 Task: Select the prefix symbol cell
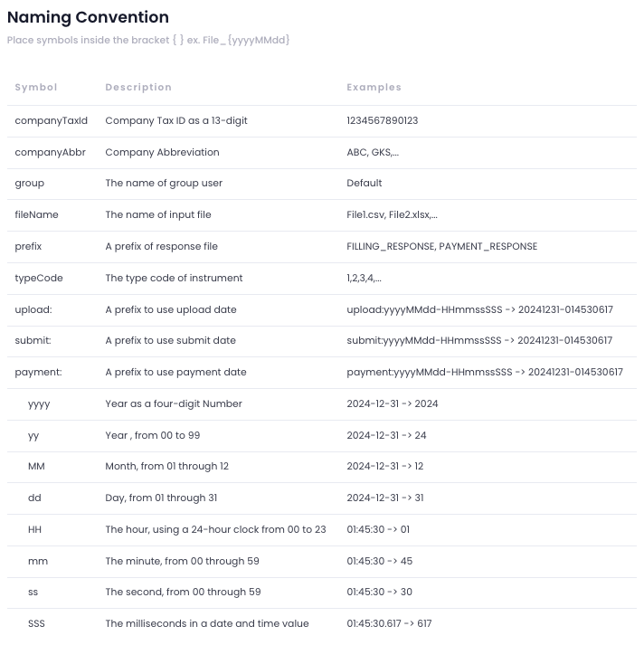[x=29, y=246]
